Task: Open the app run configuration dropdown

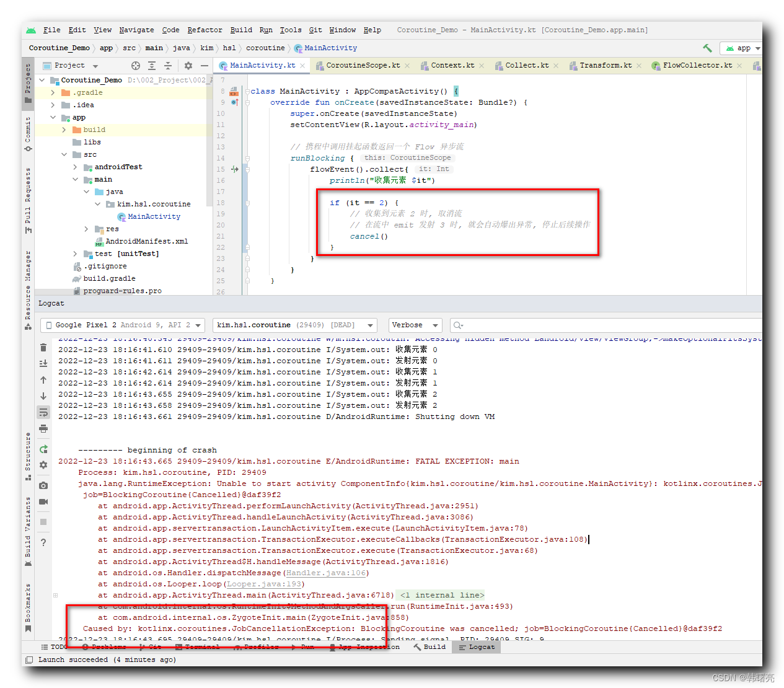Action: tap(742, 48)
